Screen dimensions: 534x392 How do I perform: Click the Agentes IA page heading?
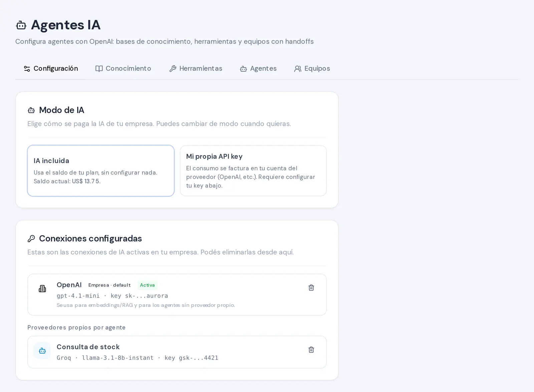[66, 25]
